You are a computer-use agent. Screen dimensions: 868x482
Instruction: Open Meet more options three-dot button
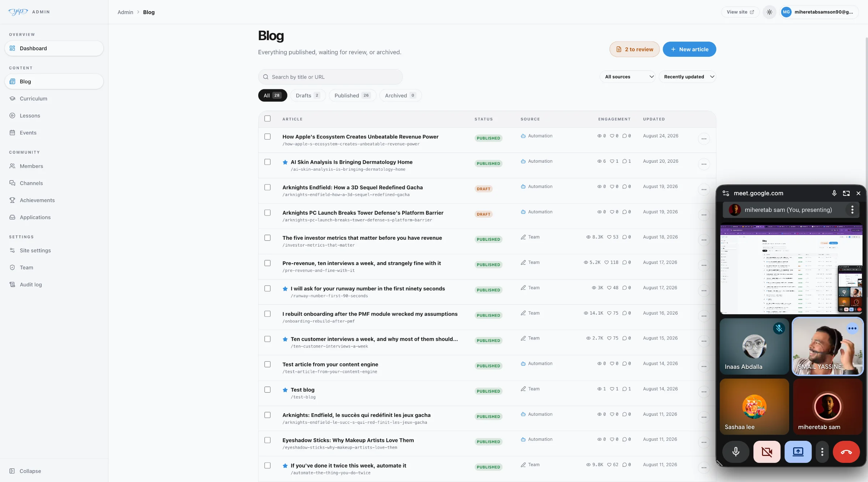click(x=822, y=452)
